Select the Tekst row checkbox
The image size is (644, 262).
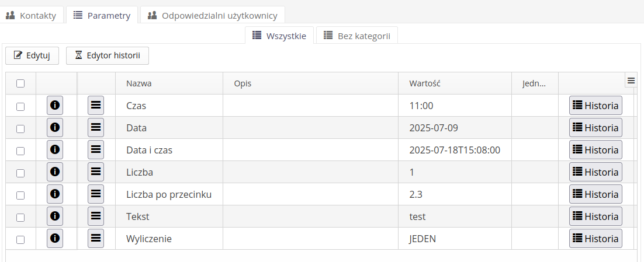coord(20,217)
